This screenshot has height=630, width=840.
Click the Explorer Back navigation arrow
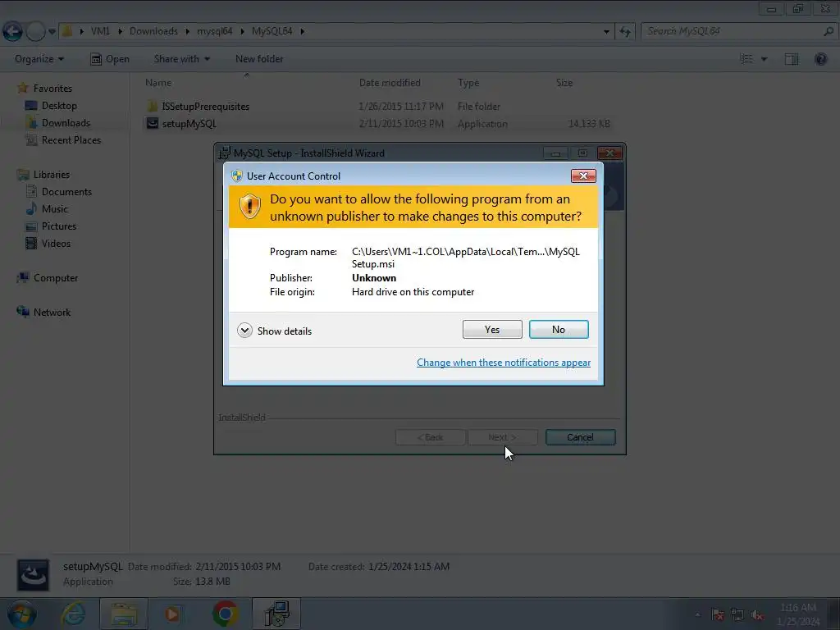pyautogui.click(x=13, y=32)
